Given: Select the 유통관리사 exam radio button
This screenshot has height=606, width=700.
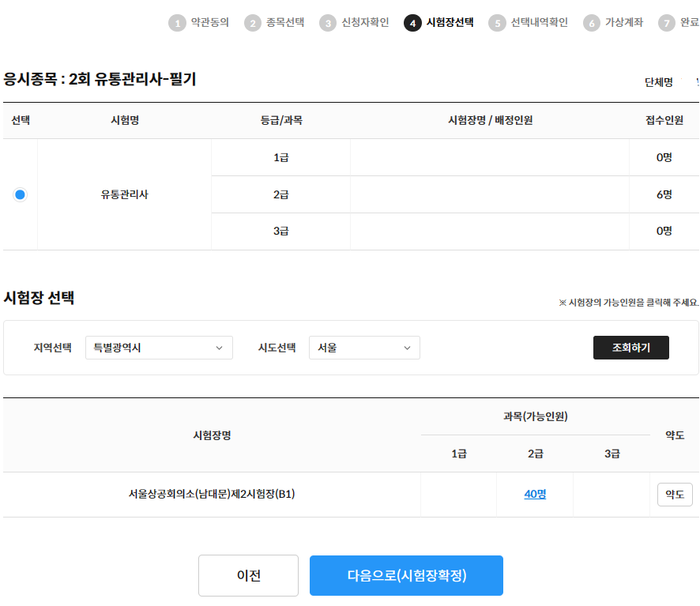Looking at the screenshot, I should [20, 194].
